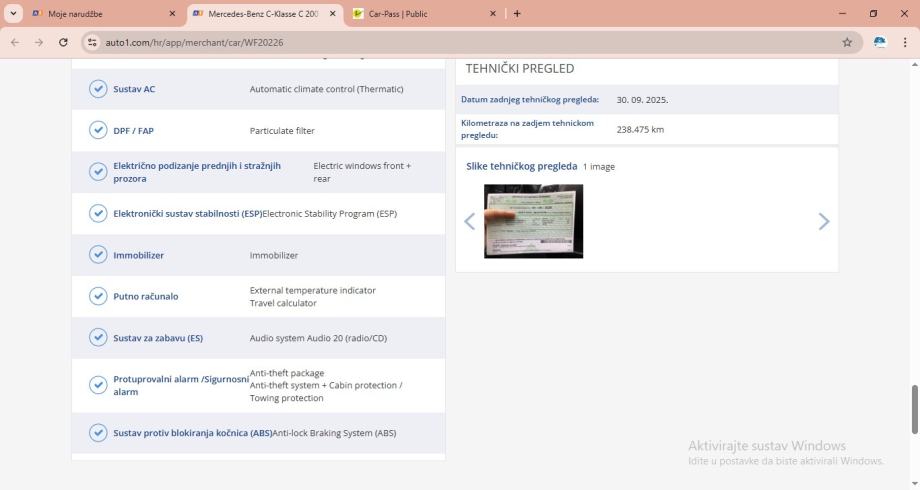The height and width of the screenshot is (490, 920).
Task: Expand the tab search dropdown arrow
Action: [13, 13]
